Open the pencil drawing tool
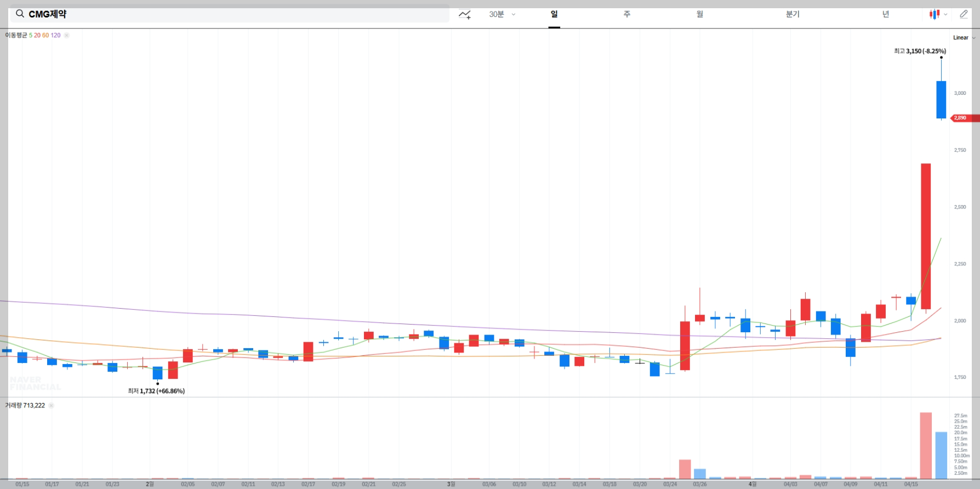This screenshot has width=980, height=489. tap(964, 14)
